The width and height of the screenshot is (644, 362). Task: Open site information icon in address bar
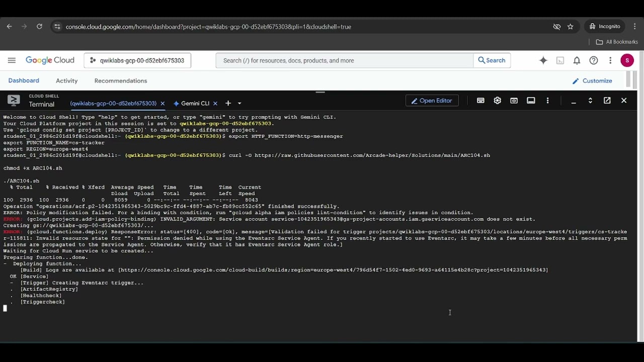(x=57, y=27)
